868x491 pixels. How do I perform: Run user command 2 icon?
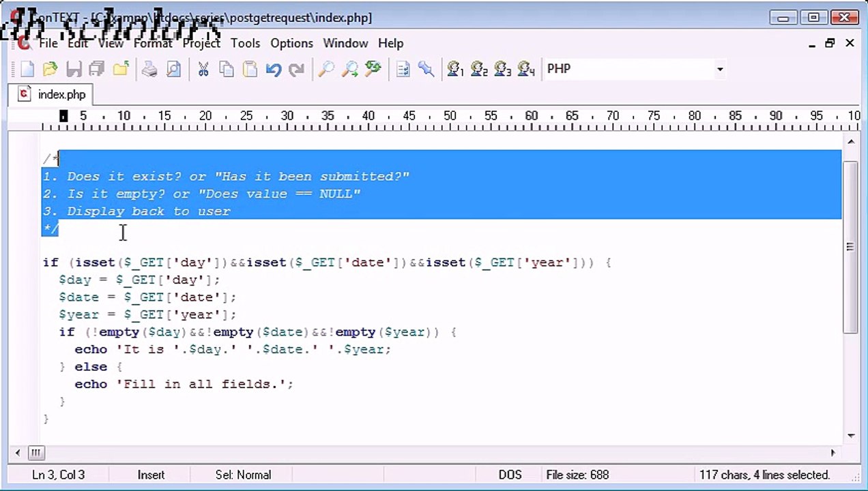click(x=479, y=69)
